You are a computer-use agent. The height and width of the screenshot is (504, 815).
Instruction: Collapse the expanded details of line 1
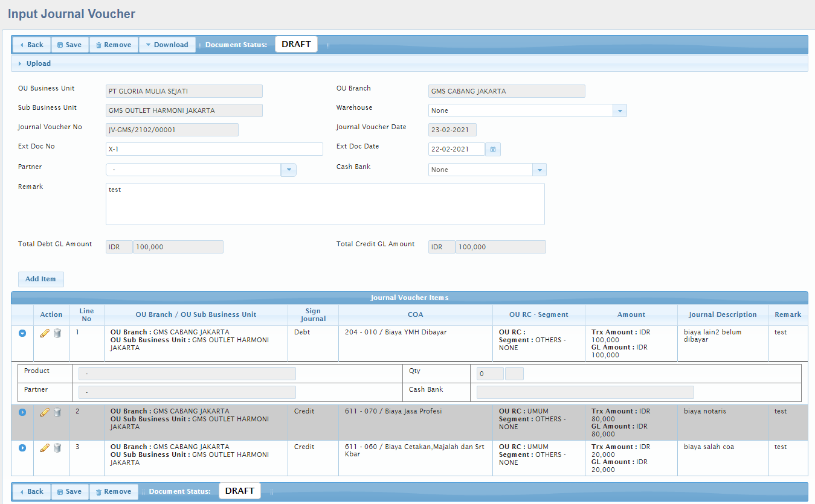(x=22, y=333)
